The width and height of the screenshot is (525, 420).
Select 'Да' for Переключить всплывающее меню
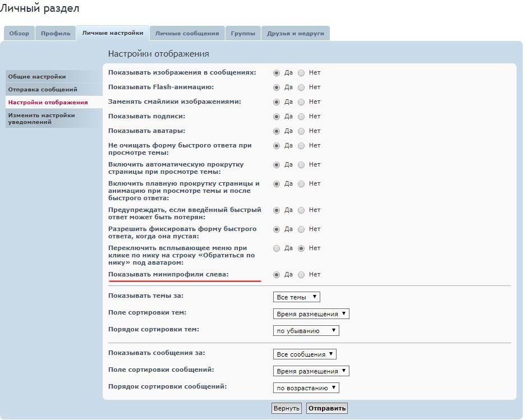click(x=277, y=248)
